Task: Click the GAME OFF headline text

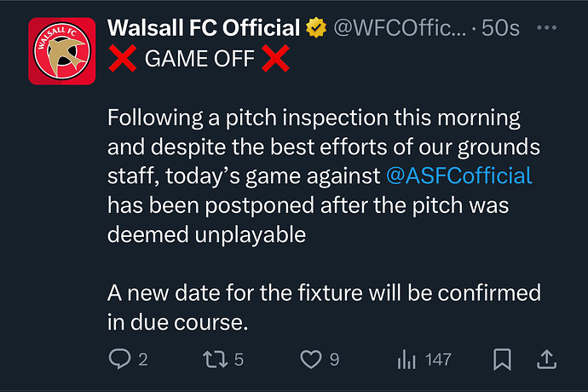Action: (199, 59)
